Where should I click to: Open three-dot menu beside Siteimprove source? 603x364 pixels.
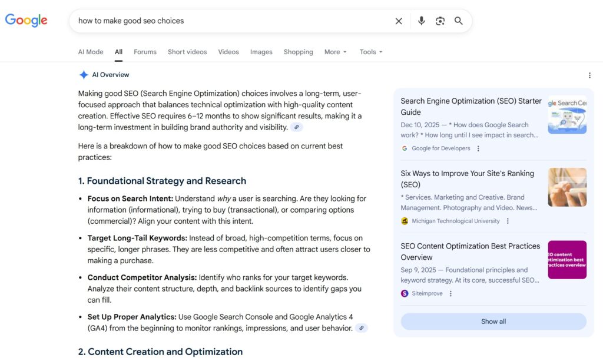click(450, 293)
